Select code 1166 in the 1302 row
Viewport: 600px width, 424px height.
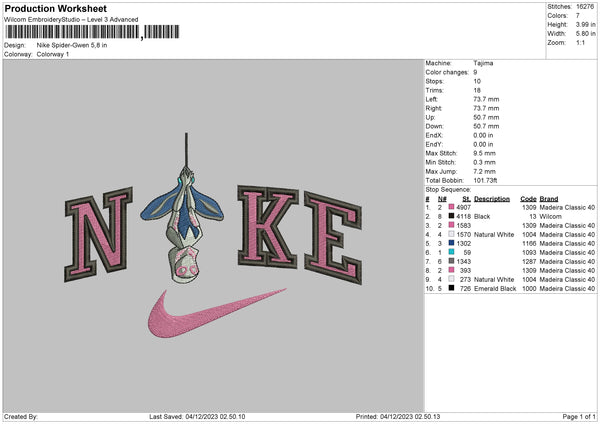pyautogui.click(x=529, y=243)
